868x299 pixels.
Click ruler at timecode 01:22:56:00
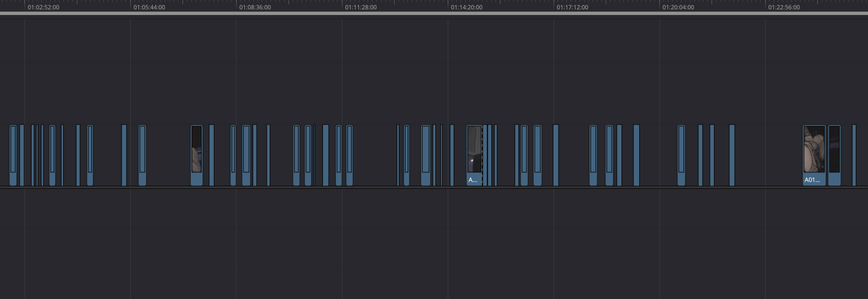click(x=784, y=7)
